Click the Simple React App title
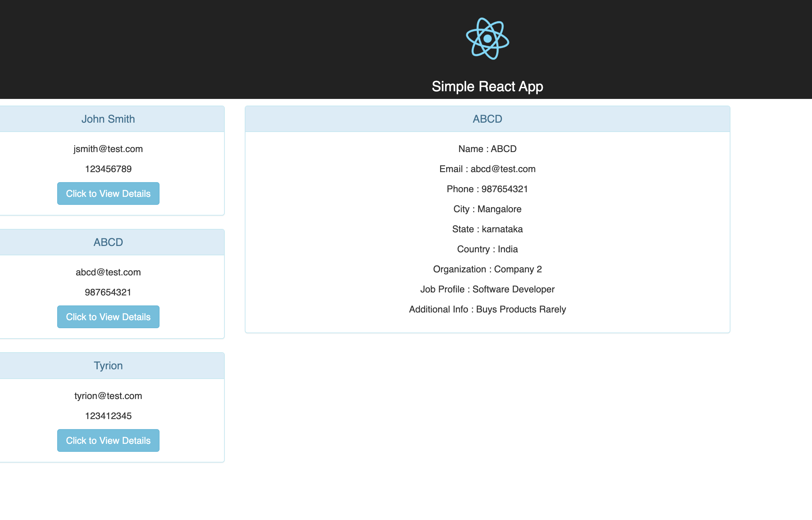Screen dimensions: 812x520 487,87
